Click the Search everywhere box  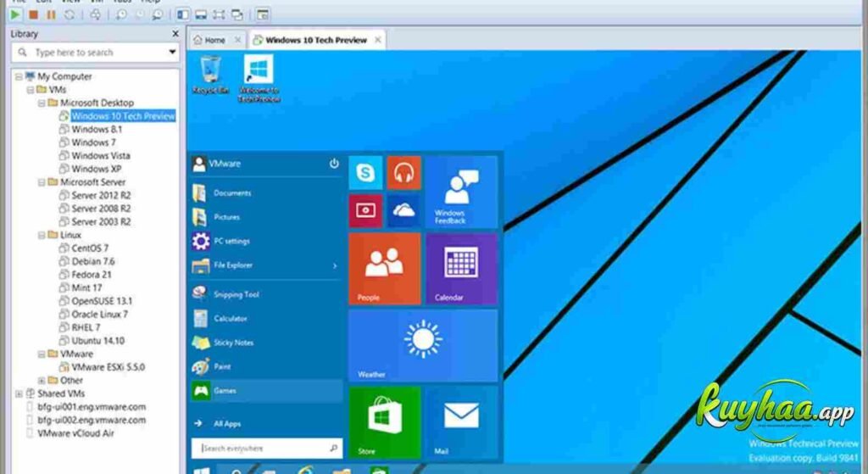point(267,448)
